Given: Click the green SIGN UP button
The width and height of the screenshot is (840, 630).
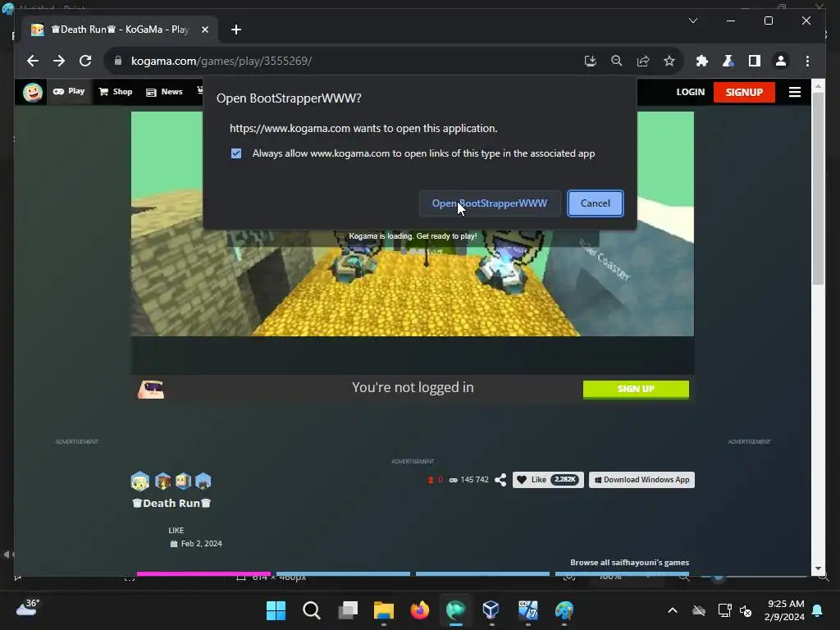Looking at the screenshot, I should coord(636,390).
